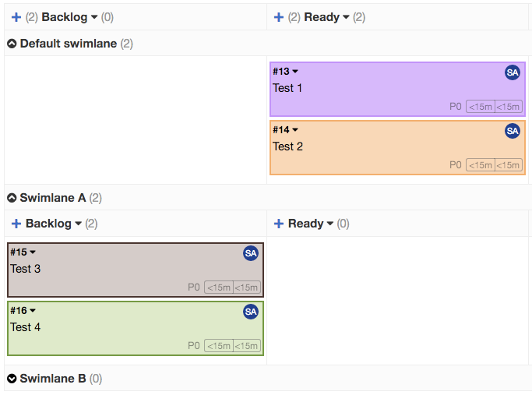
Task: Open dropdown menu for task #13
Action: pos(295,72)
